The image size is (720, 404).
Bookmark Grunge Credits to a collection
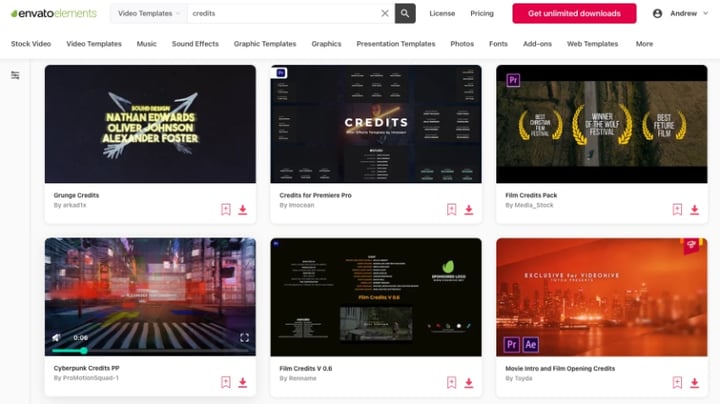(x=225, y=209)
